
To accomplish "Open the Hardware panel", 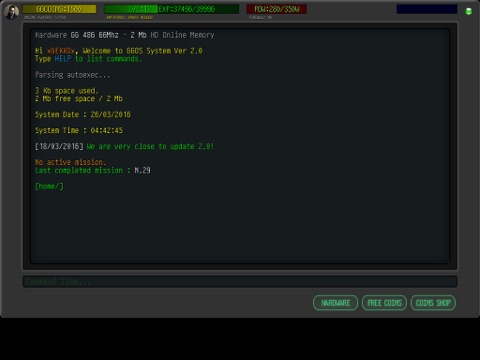I will point(335,303).
